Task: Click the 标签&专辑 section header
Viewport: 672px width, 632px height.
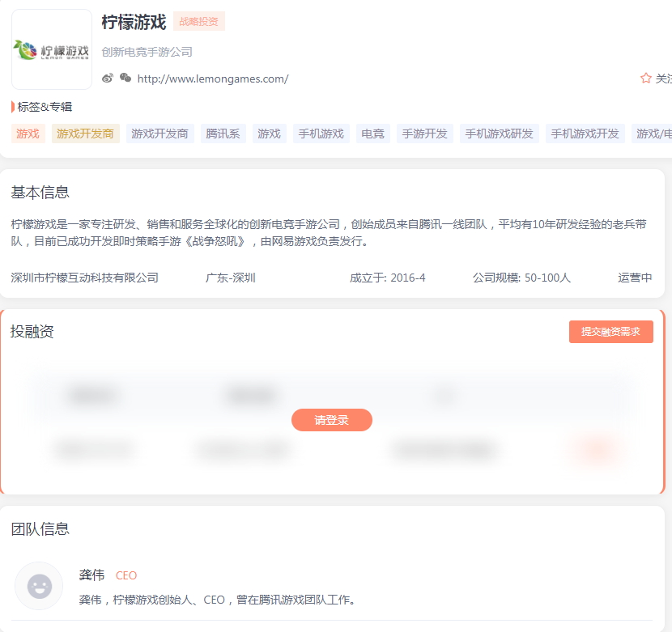Action: 36,106
